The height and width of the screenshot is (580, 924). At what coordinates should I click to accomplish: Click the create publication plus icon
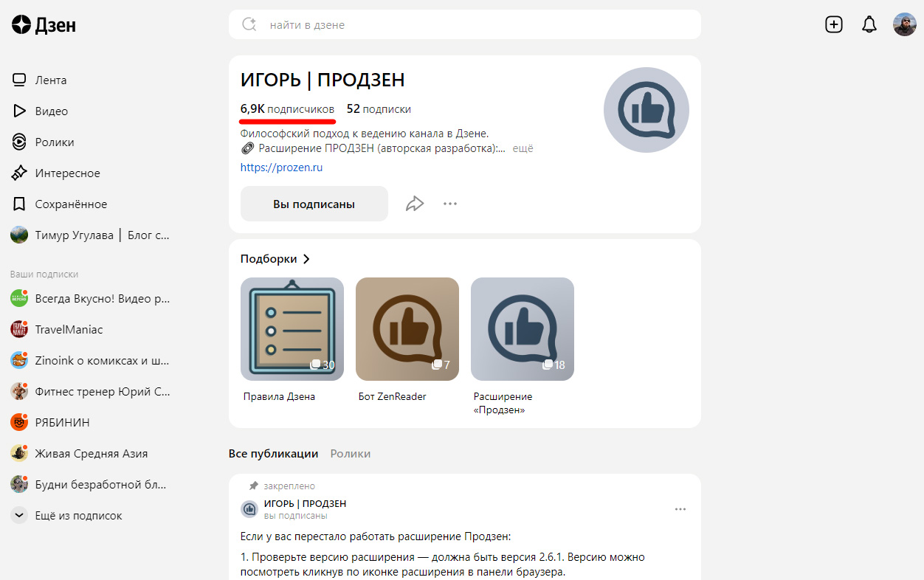tap(833, 24)
